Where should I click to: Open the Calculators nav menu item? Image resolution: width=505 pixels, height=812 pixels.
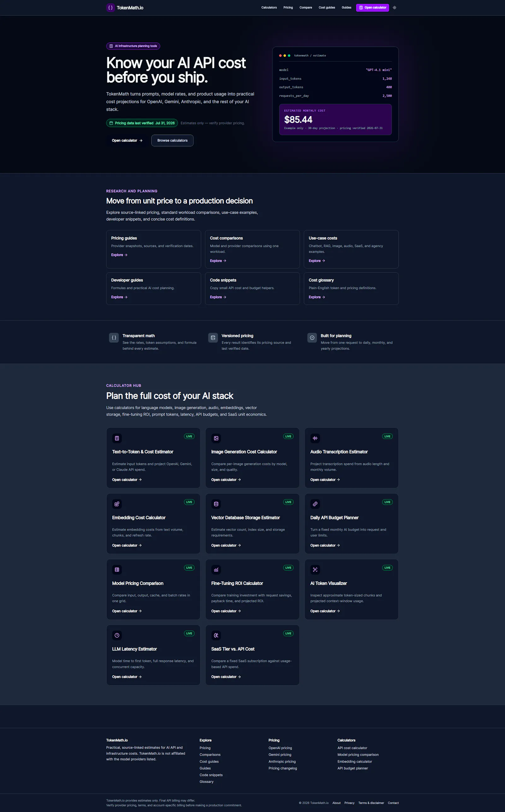click(x=269, y=8)
